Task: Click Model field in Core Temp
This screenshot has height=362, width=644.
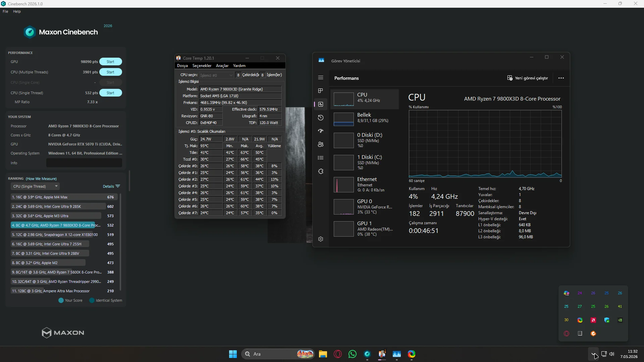Action: tap(240, 89)
